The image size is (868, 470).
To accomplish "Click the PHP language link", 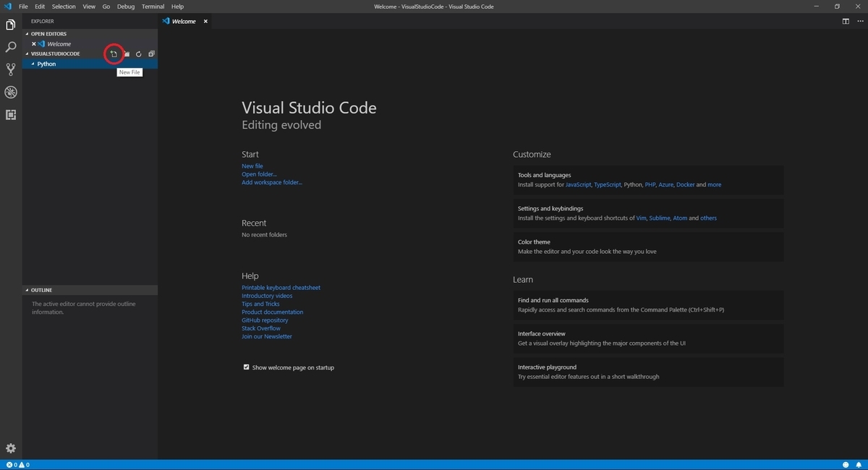I will tap(650, 185).
